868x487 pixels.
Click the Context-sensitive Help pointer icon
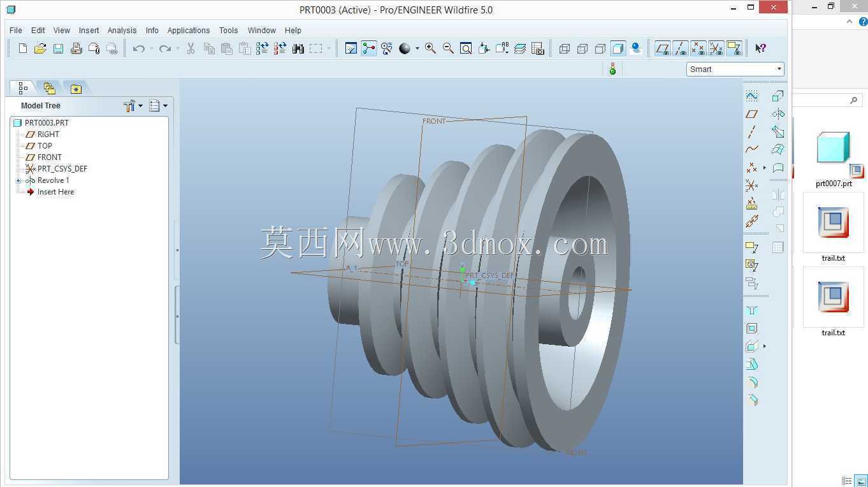click(760, 48)
